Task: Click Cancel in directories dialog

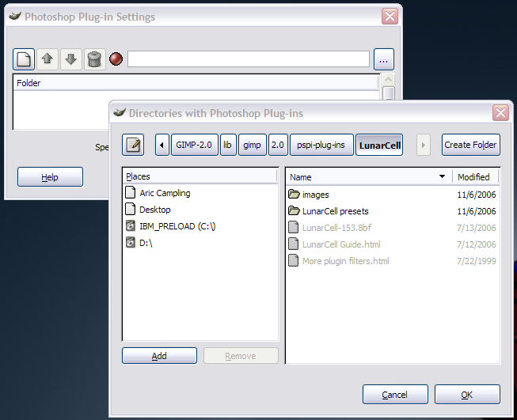Action: tap(395, 395)
